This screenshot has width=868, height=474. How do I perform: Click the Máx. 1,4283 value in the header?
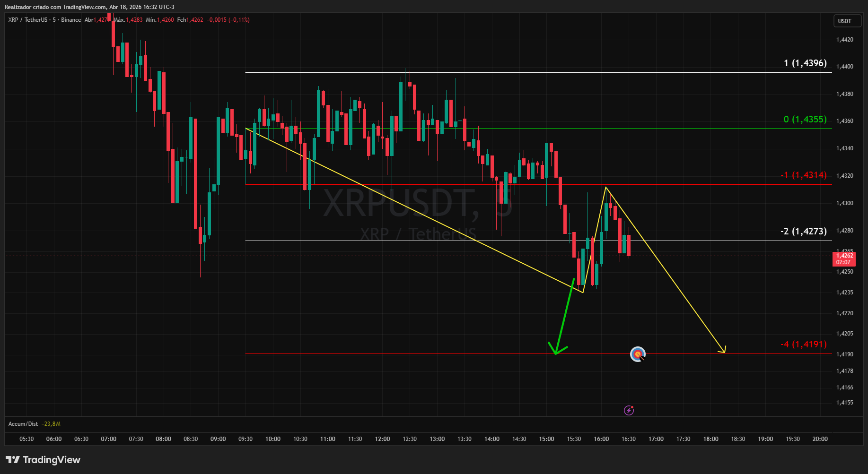128,20
